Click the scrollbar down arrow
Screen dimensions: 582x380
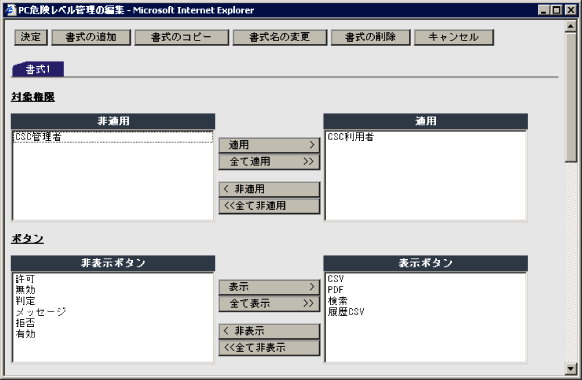click(x=570, y=368)
